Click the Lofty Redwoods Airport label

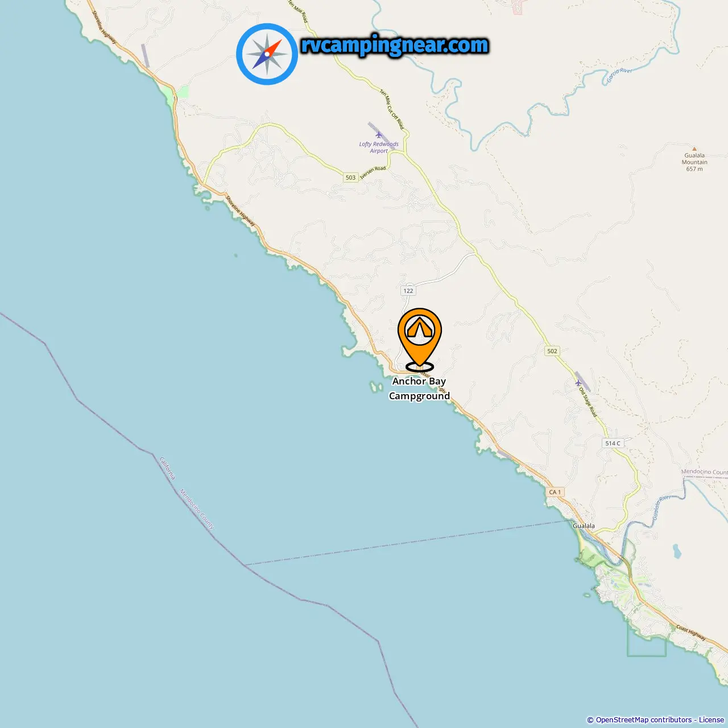click(379, 147)
